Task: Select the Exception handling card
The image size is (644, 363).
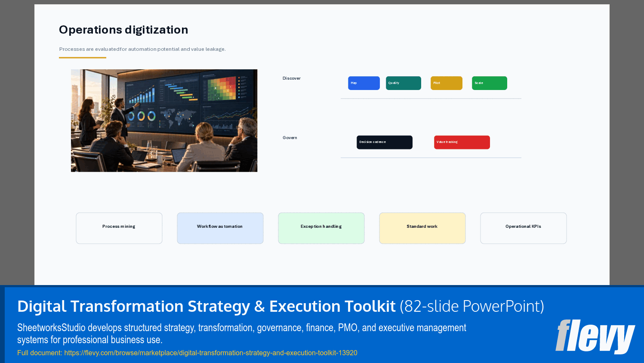Action: coord(321,228)
